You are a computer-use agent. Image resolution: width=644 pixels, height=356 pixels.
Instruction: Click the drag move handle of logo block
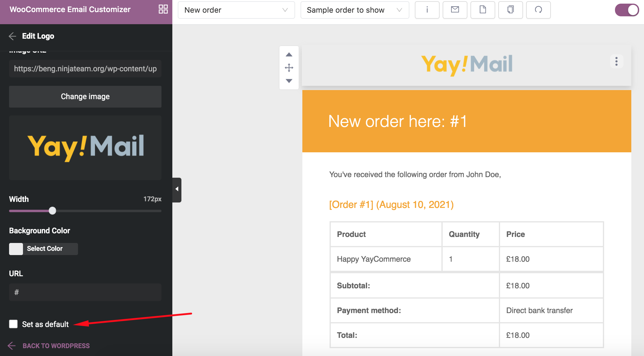(289, 68)
